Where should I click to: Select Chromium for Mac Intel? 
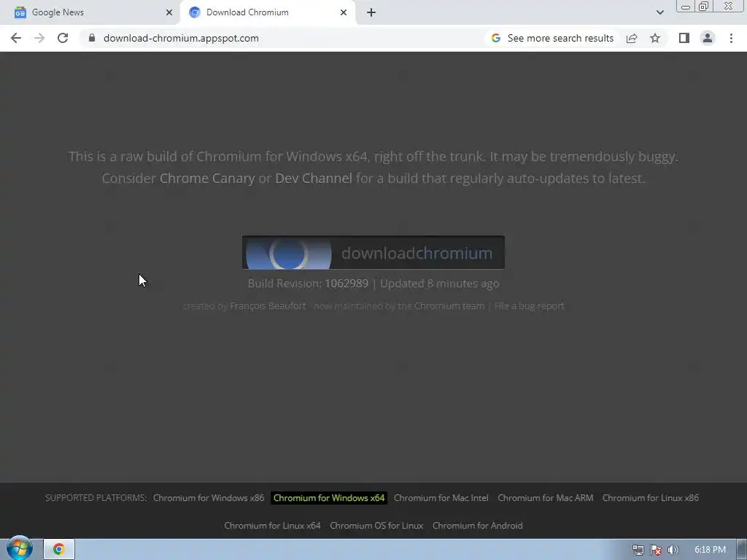point(441,497)
